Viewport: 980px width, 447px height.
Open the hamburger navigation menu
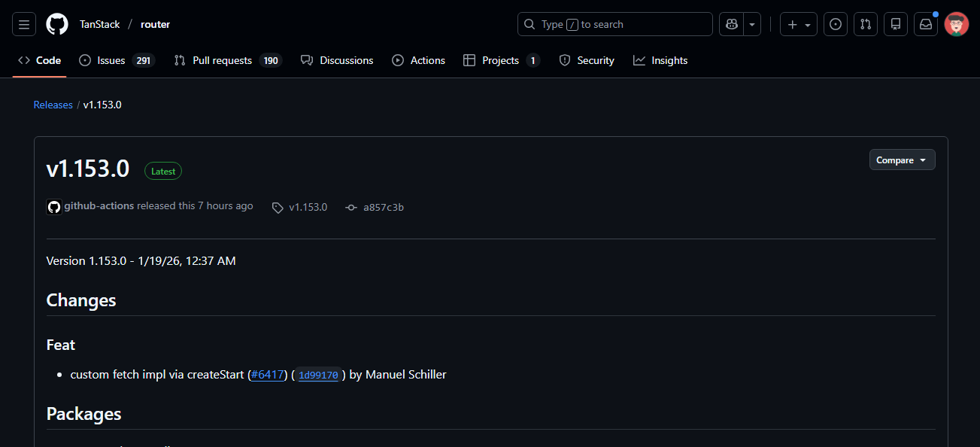(24, 24)
